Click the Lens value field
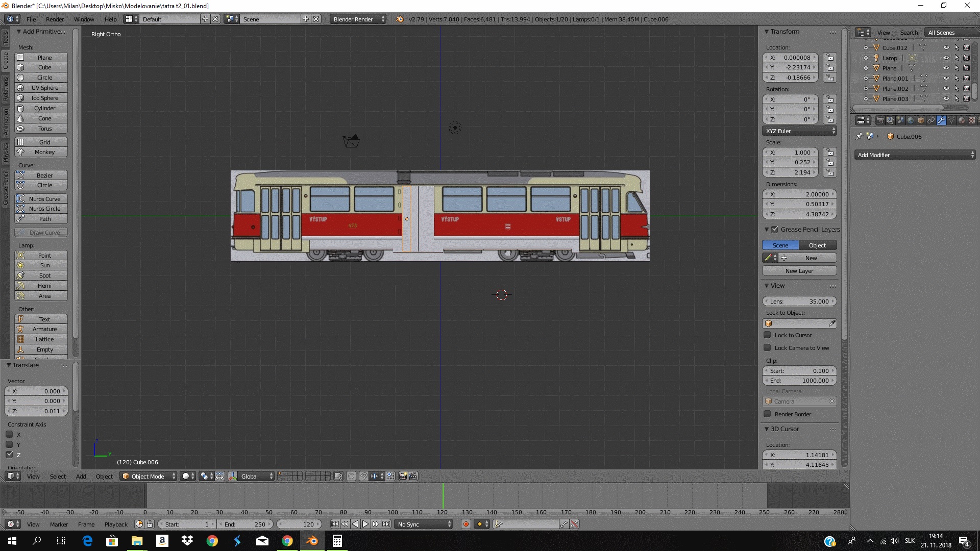Viewport: 980px width, 551px height. click(799, 302)
